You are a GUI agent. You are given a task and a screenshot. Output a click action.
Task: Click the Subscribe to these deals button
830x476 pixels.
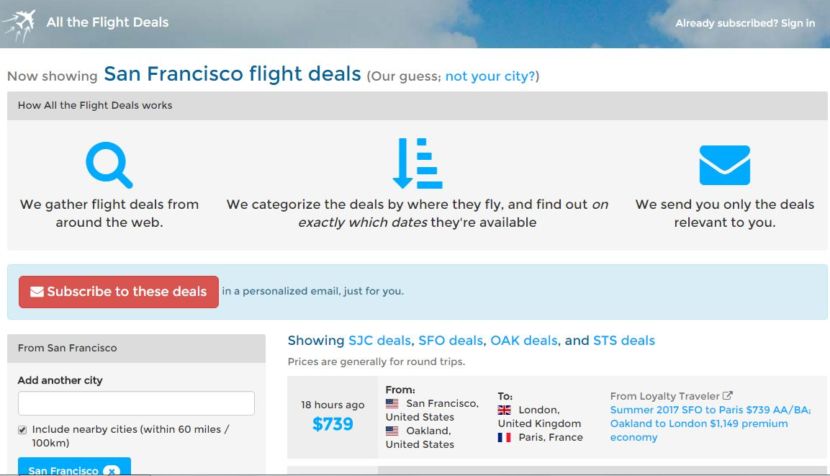tap(118, 292)
